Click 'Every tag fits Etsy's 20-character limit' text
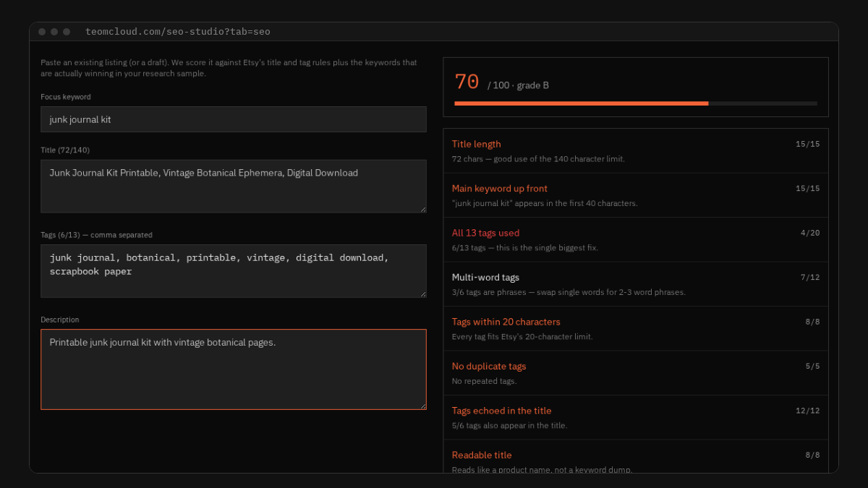This screenshot has width=868, height=488. [x=522, y=337]
